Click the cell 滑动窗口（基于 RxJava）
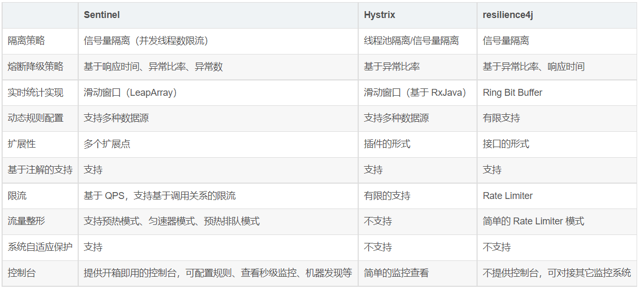This screenshot has width=644, height=290. pos(417,93)
